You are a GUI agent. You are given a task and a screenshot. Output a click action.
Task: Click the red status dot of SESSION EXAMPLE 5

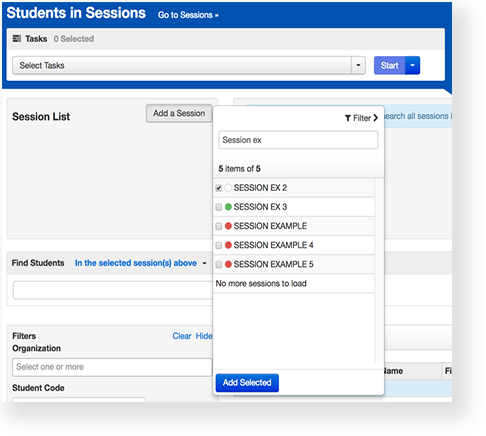pyautogui.click(x=228, y=264)
